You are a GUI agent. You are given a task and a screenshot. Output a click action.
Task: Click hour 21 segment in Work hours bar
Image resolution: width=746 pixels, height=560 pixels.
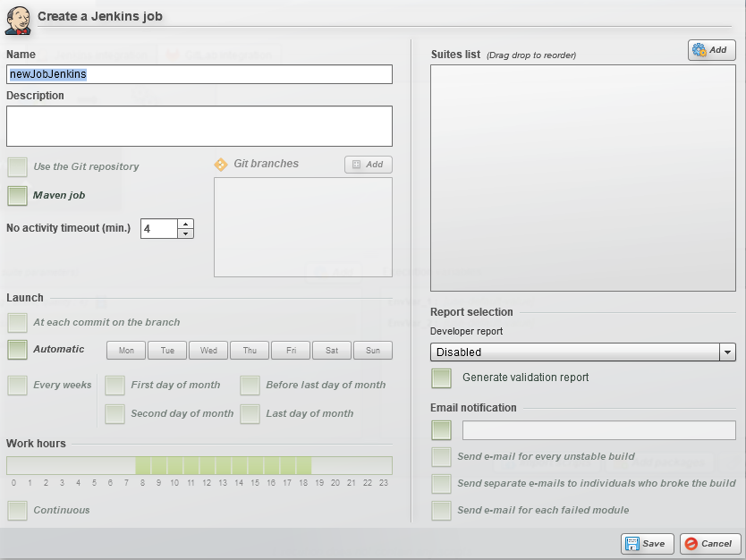352,466
